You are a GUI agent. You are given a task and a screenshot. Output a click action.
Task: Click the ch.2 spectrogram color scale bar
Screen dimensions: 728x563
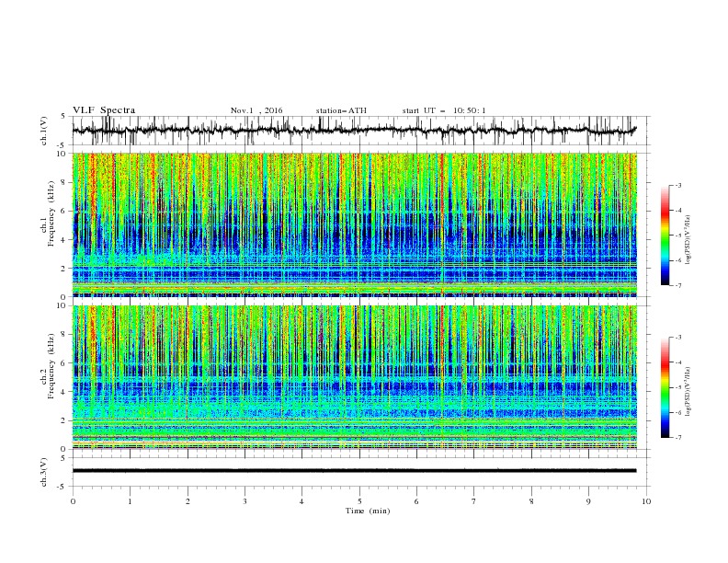665,387
